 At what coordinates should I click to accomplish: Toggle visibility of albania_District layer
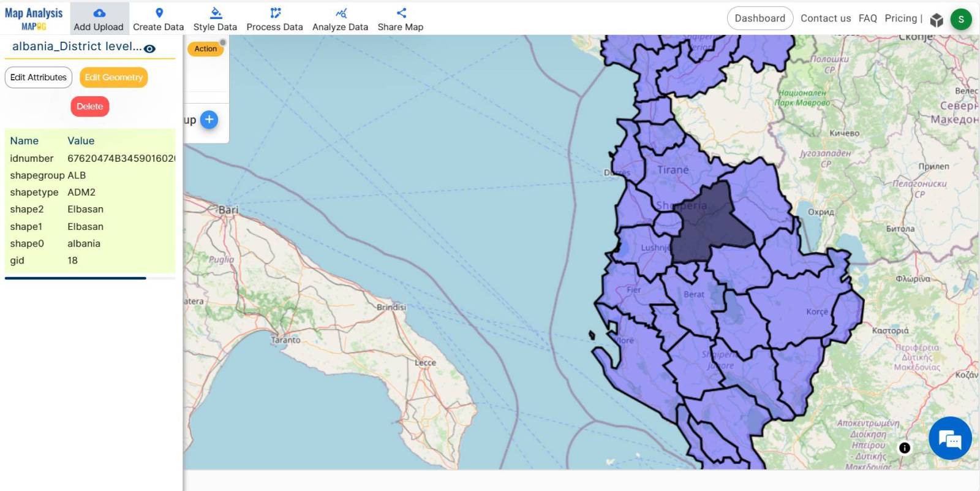click(149, 48)
